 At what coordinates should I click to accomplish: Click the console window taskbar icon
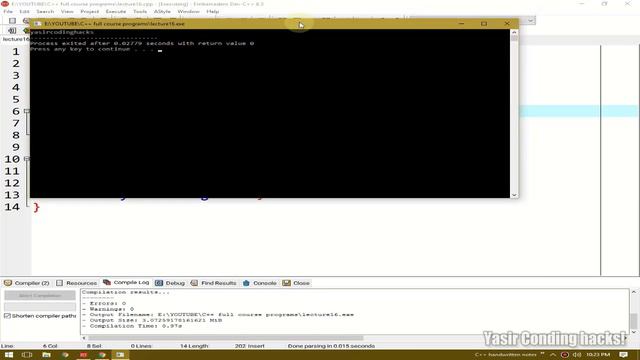click(120, 355)
